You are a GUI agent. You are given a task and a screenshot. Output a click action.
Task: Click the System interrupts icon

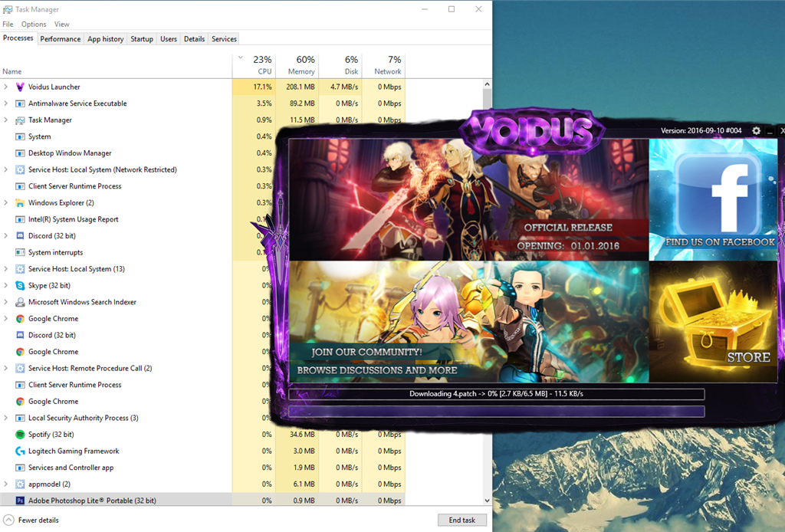pos(20,252)
